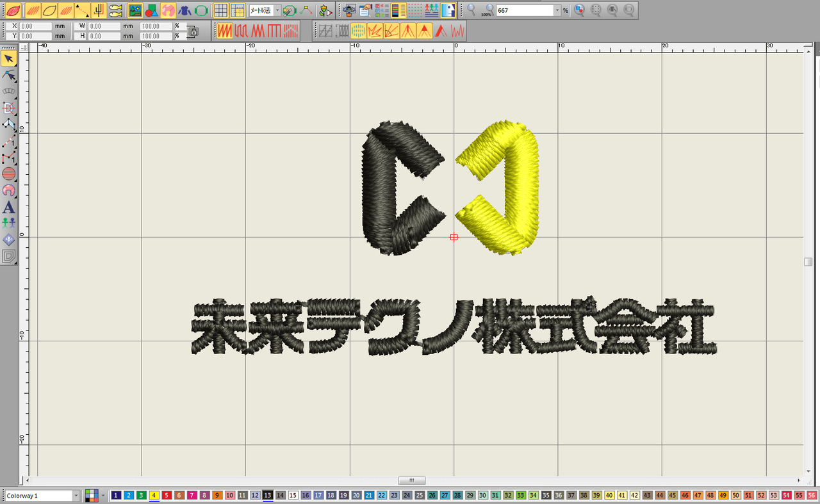Viewport: 820px width, 504px height.
Task: Toggle Show Needle Points fork icon
Action: coord(99,10)
